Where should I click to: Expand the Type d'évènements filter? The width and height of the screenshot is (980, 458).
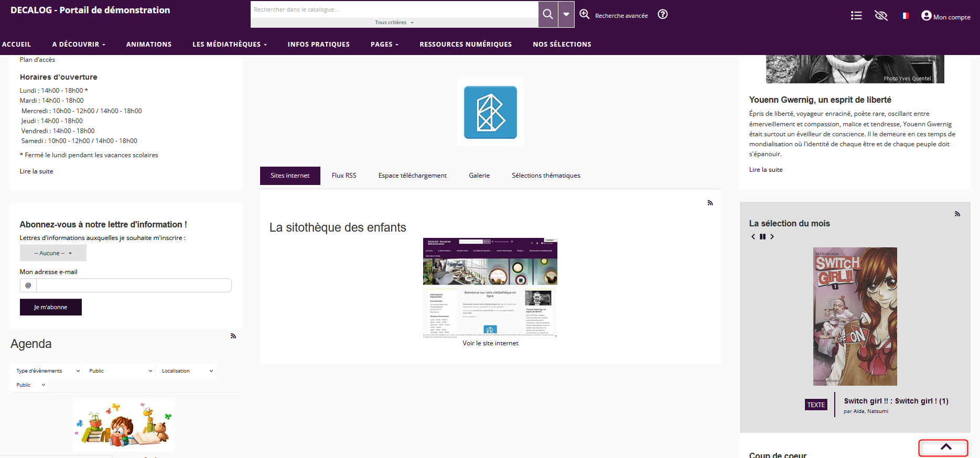(47, 371)
